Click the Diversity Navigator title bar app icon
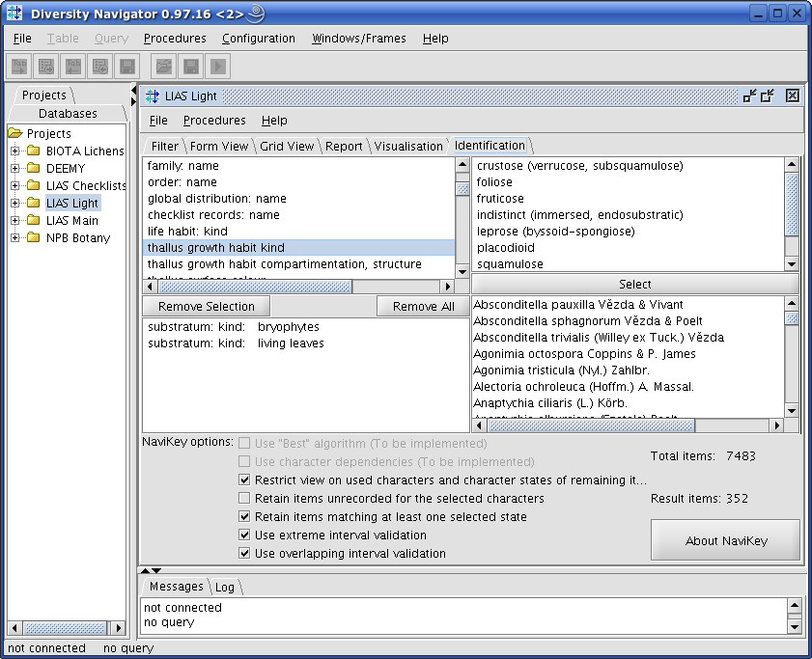 click(x=14, y=14)
